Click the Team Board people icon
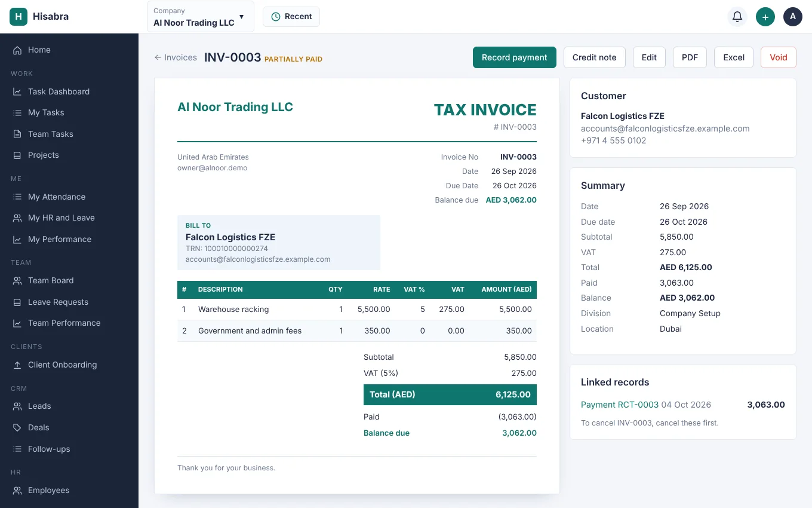Image resolution: width=812 pixels, height=508 pixels. point(17,281)
